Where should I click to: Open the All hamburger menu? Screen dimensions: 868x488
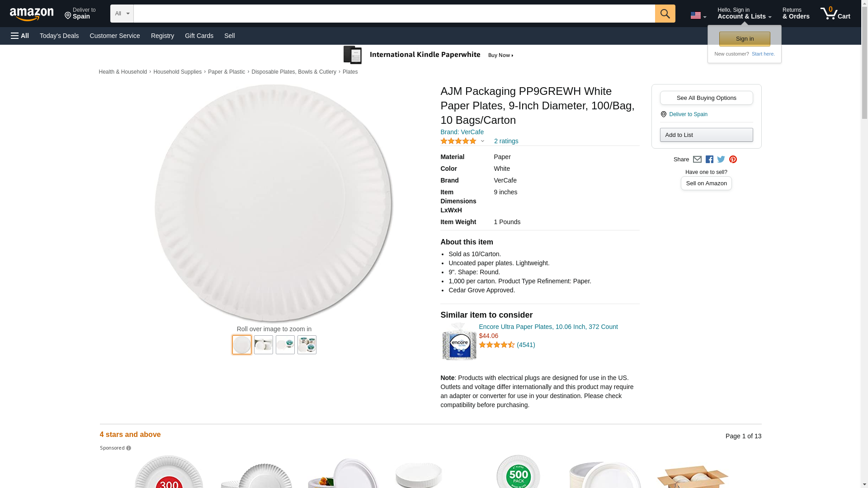tap(20, 36)
